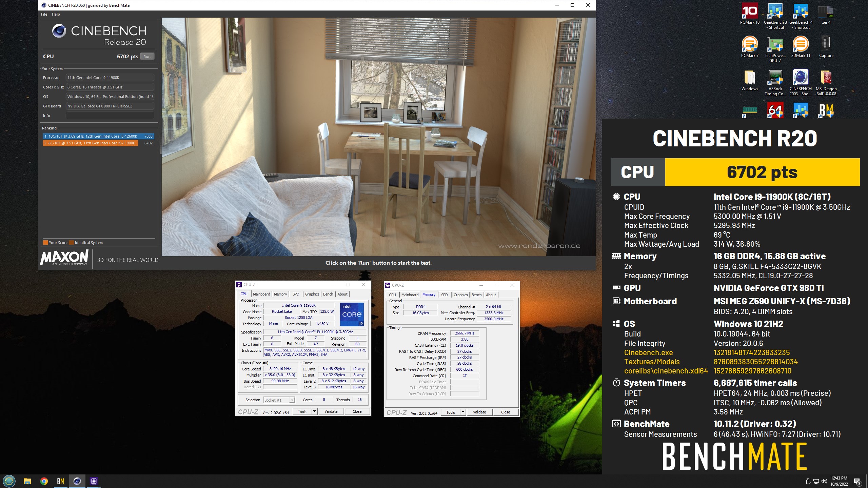868x488 pixels.
Task: Select the i9-11900K 6702 ranking row
Action: click(98, 143)
